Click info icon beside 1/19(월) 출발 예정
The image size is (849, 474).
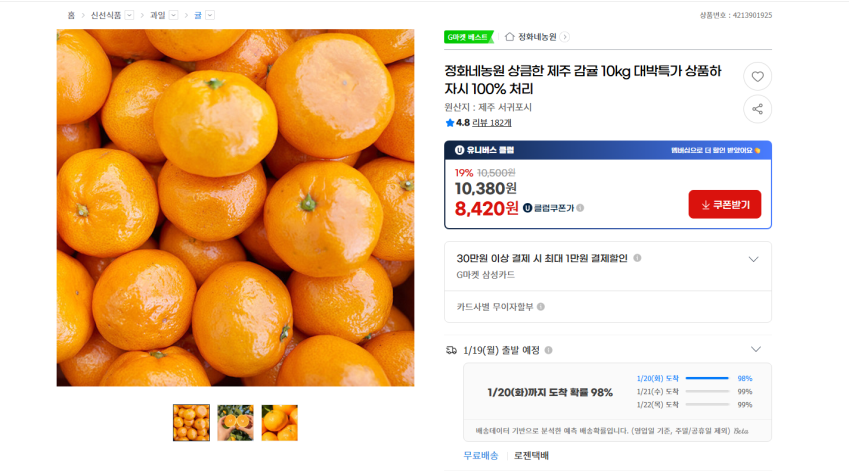pyautogui.click(x=548, y=351)
